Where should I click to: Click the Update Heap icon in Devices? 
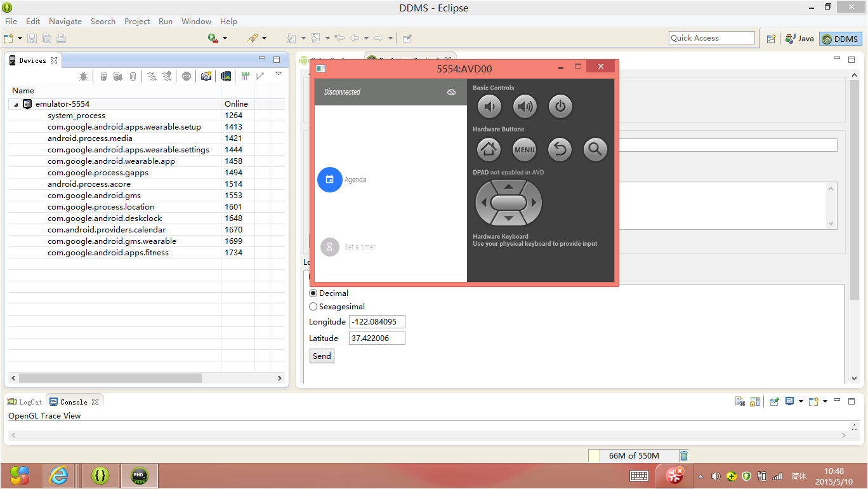click(103, 76)
